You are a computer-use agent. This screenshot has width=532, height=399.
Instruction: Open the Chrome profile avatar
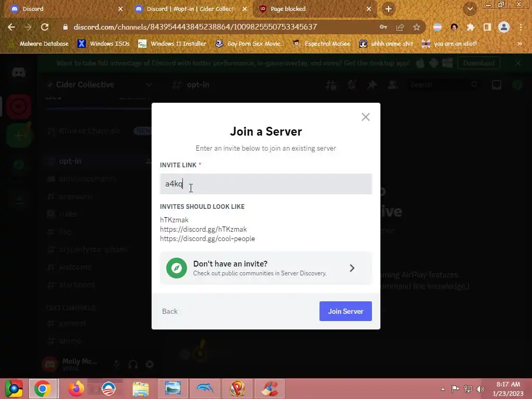click(x=504, y=27)
